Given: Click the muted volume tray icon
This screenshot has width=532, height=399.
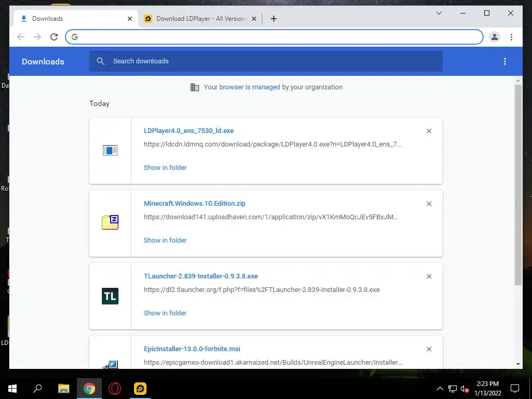Looking at the screenshot, I should tap(464, 389).
